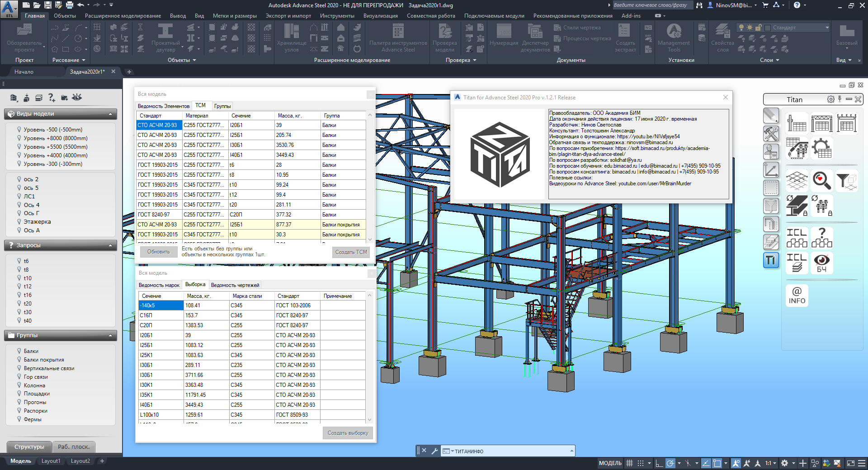Click the Создать выборку button
868x470 pixels.
(x=348, y=433)
